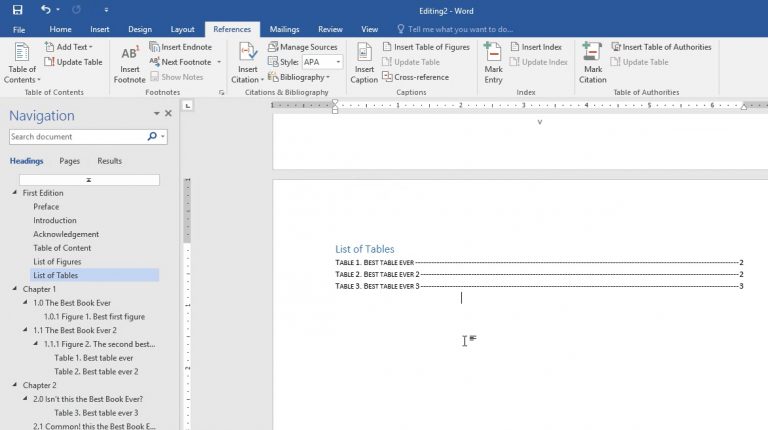
Task: Go to the Preface heading
Action: click(x=46, y=207)
